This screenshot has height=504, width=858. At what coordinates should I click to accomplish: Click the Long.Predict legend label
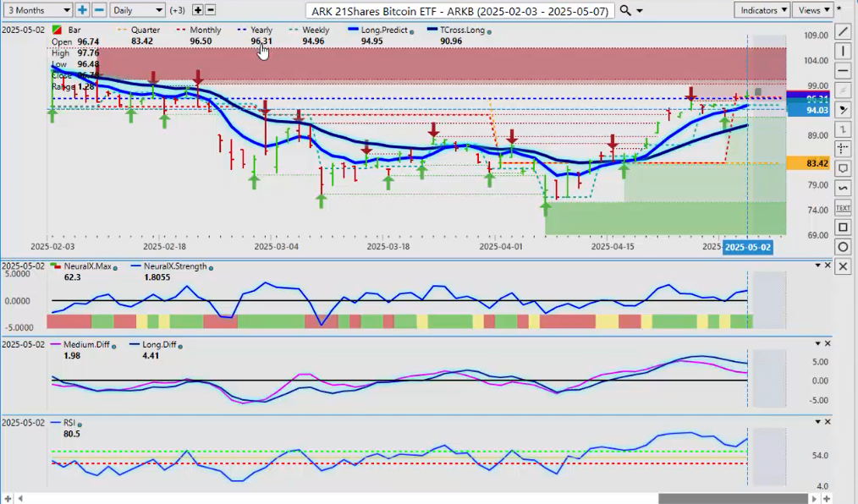click(384, 30)
